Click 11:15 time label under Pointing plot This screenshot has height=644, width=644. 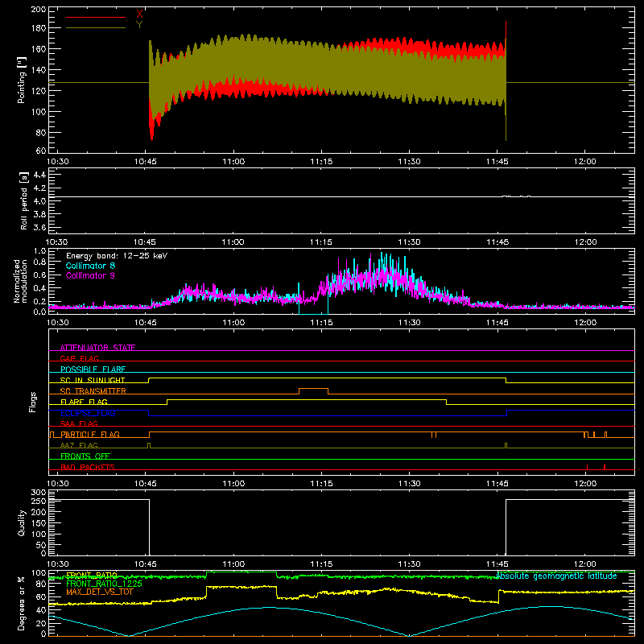coord(321,162)
